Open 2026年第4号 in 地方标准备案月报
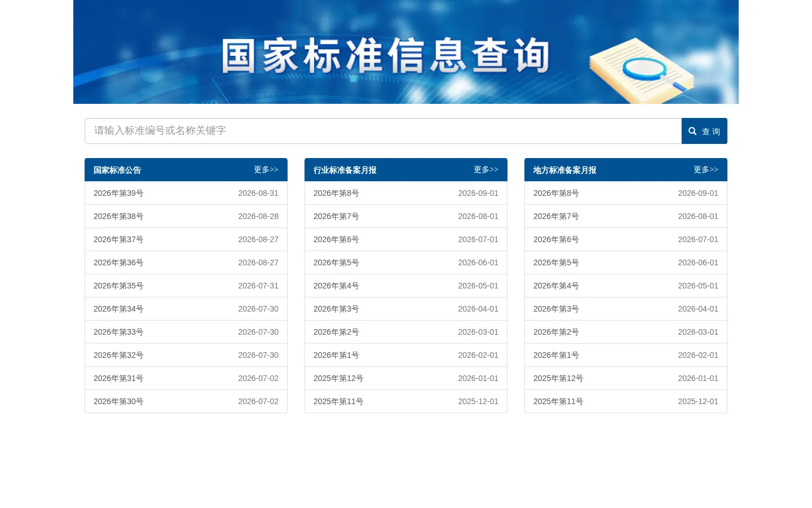Viewport: 812px width, 508px height. tap(556, 286)
